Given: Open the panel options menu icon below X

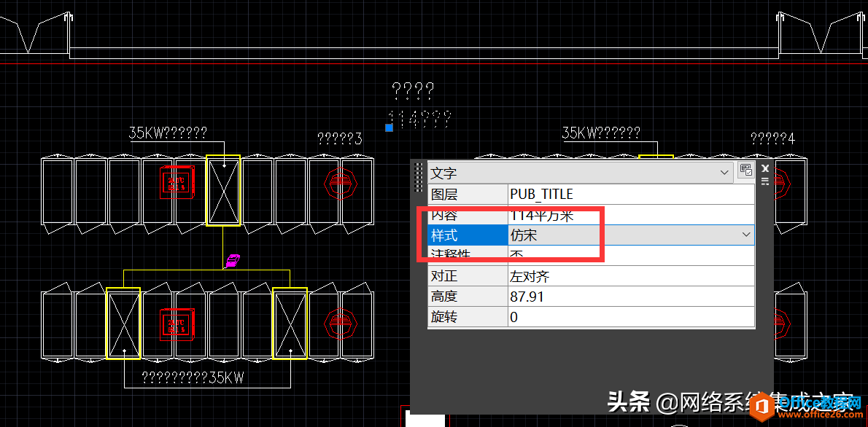Looking at the screenshot, I should click(x=765, y=181).
